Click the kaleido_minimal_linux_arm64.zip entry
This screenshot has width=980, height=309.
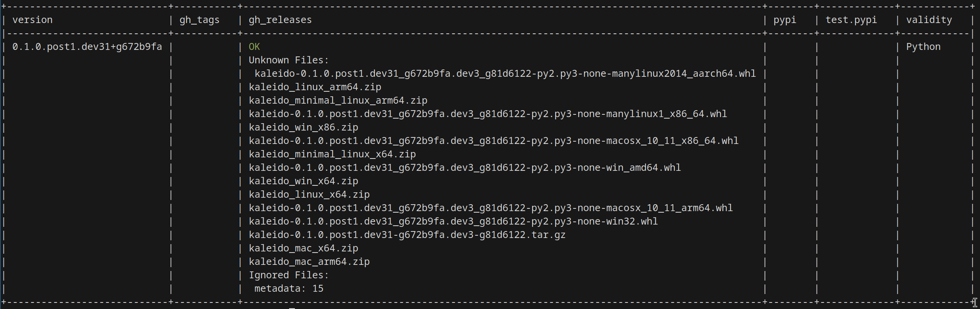point(338,101)
